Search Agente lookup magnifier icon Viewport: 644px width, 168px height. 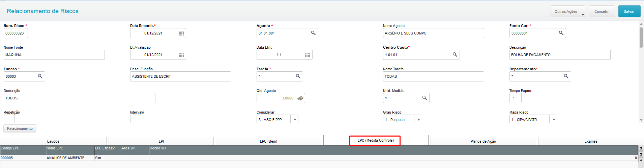pos(313,33)
